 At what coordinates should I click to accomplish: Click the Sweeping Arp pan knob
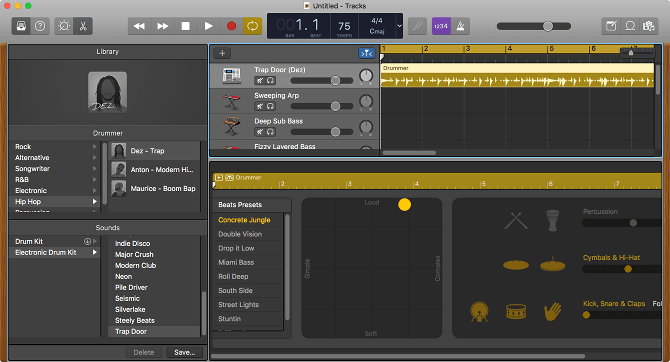(x=366, y=102)
